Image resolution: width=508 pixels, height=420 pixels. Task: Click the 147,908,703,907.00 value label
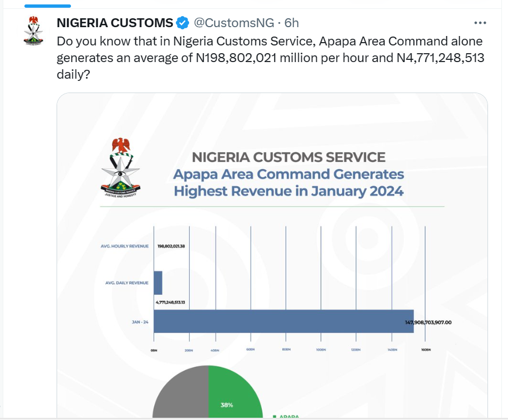point(429,321)
